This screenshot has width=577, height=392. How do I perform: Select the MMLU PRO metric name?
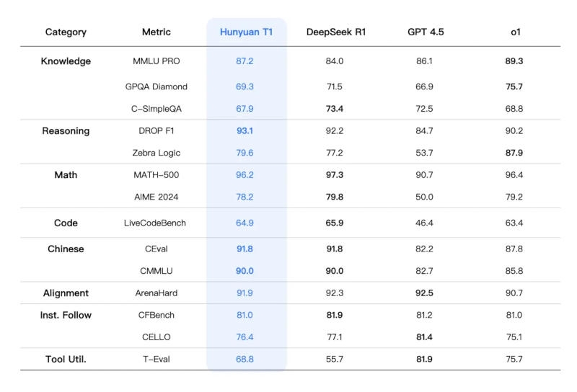pyautogui.click(x=157, y=61)
